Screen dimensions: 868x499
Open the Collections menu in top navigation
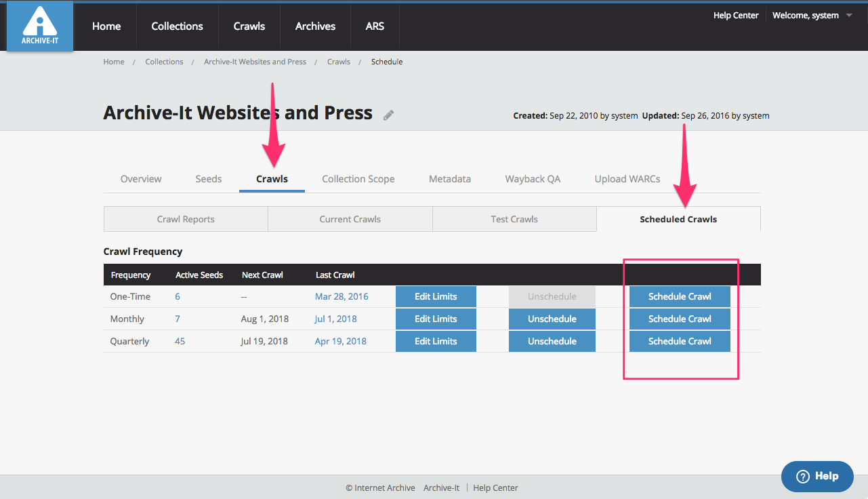tap(177, 26)
